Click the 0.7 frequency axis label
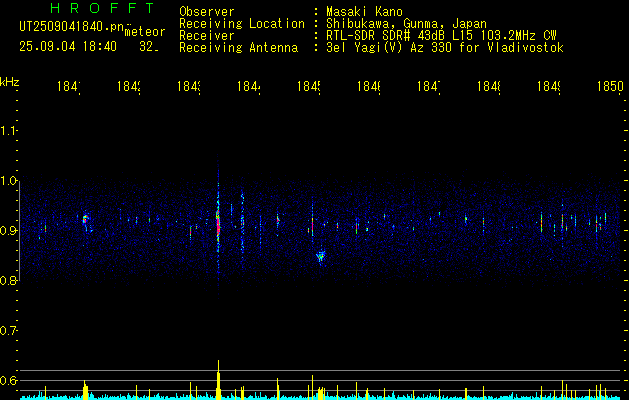 tap(9, 331)
